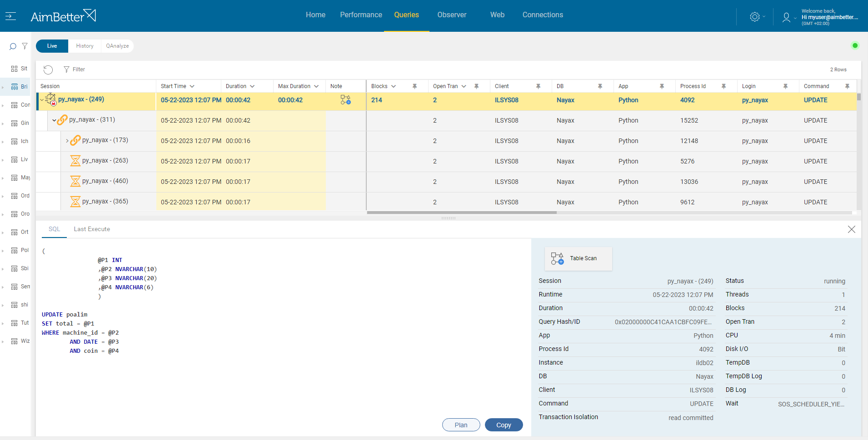This screenshot has height=440, width=868.
Task: Go to the Home menu
Action: coord(315,15)
